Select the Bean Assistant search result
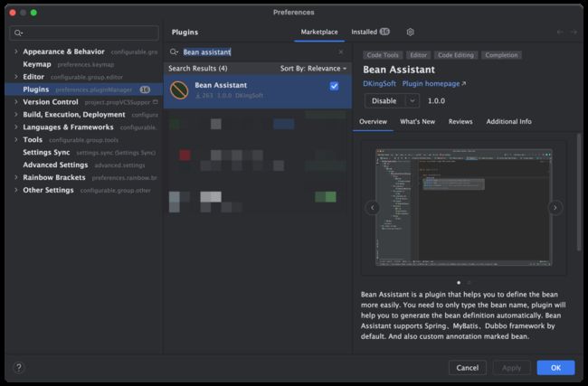This screenshot has height=386, width=588. coord(258,91)
